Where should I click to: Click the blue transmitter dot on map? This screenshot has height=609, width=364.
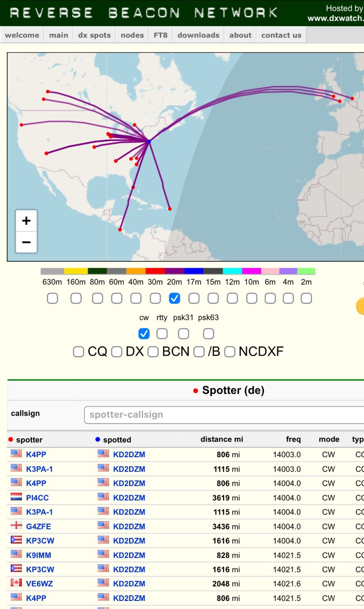click(x=149, y=141)
